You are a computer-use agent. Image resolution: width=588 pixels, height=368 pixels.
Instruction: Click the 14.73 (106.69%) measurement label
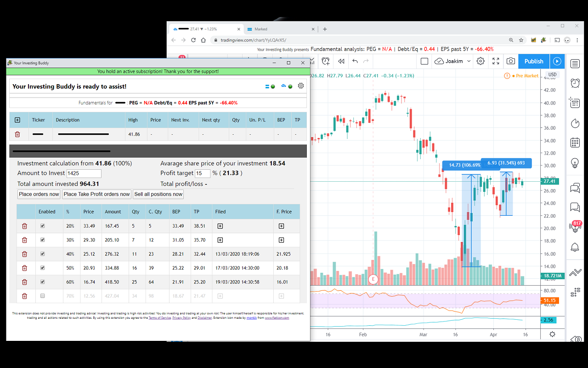[x=465, y=165]
